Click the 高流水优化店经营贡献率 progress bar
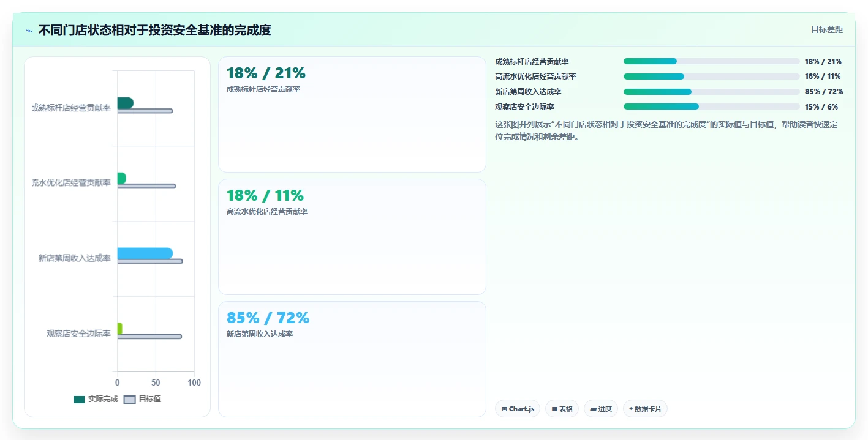The height and width of the screenshot is (440, 868). [x=712, y=76]
